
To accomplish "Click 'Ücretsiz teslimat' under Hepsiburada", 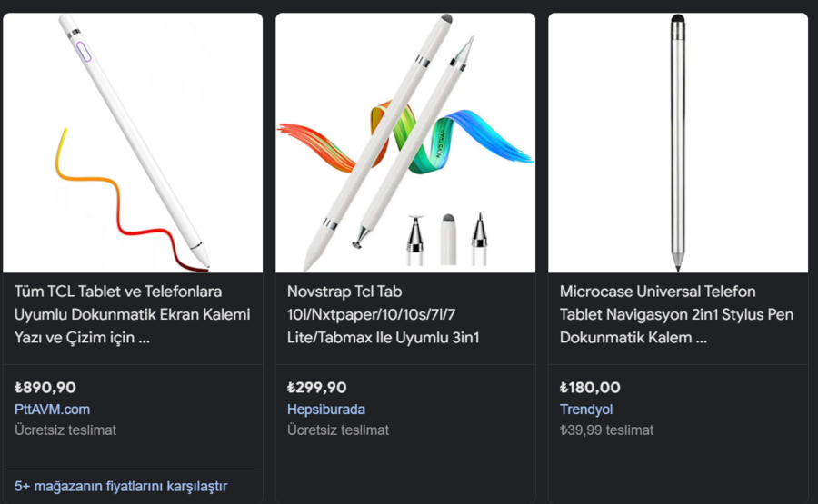I will [x=338, y=430].
